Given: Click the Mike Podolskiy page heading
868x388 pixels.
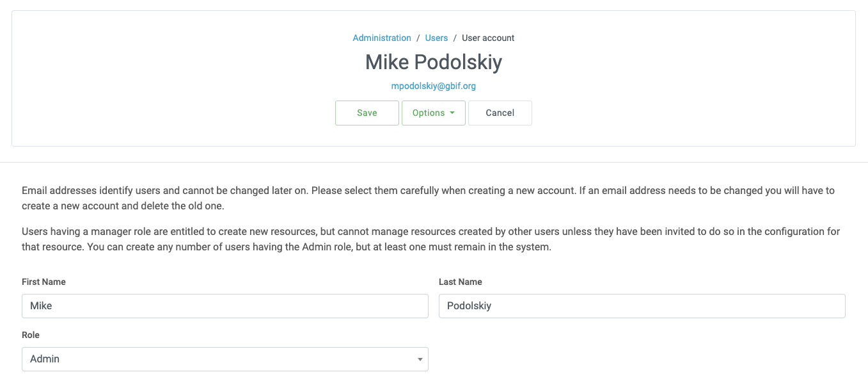Looking at the screenshot, I should [434, 62].
